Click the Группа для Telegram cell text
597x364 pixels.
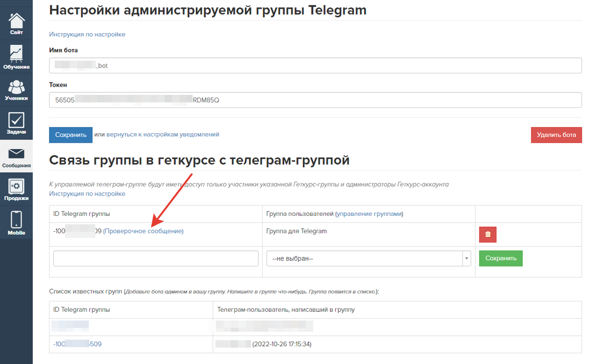pos(297,231)
